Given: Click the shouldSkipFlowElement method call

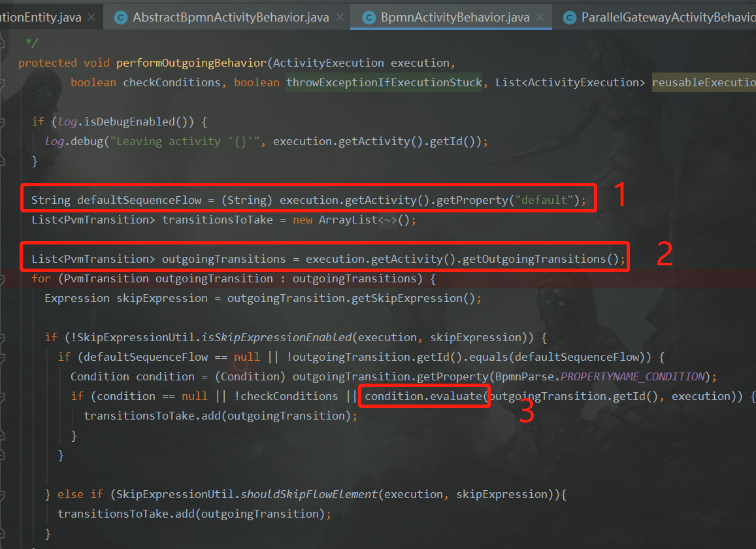Looking at the screenshot, I should (309, 494).
